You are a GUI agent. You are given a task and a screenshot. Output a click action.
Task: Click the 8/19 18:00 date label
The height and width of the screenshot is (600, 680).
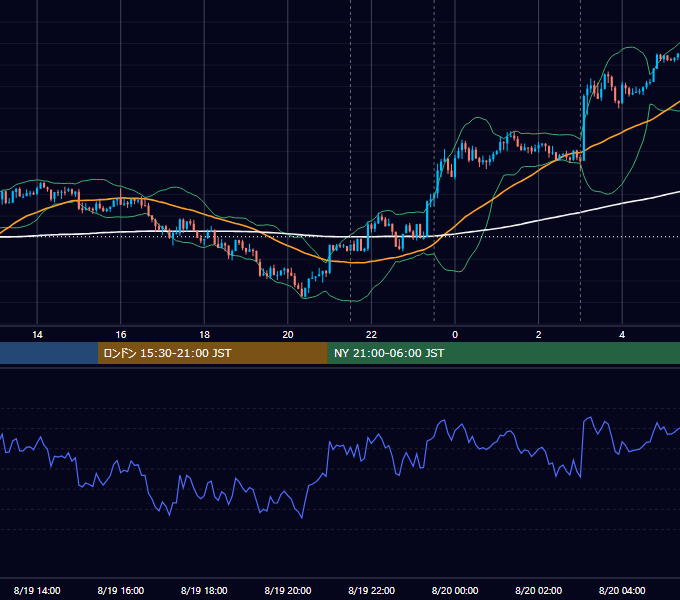pos(204,590)
